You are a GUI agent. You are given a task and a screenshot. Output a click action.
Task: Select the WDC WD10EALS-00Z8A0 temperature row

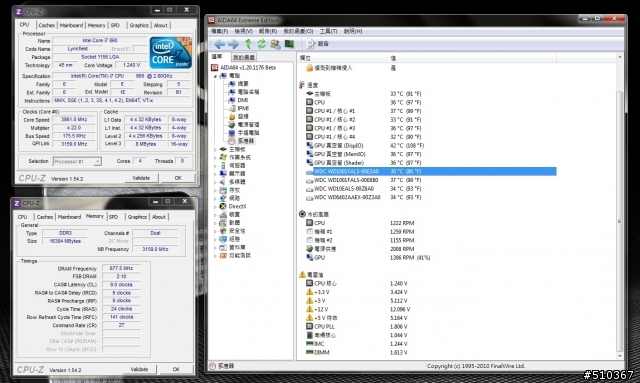431,189
